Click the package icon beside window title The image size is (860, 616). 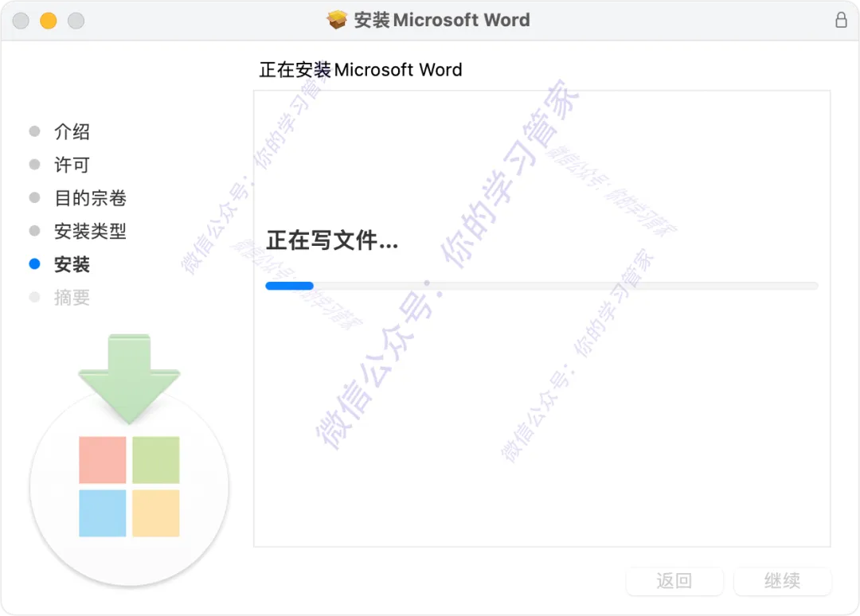coord(337,20)
